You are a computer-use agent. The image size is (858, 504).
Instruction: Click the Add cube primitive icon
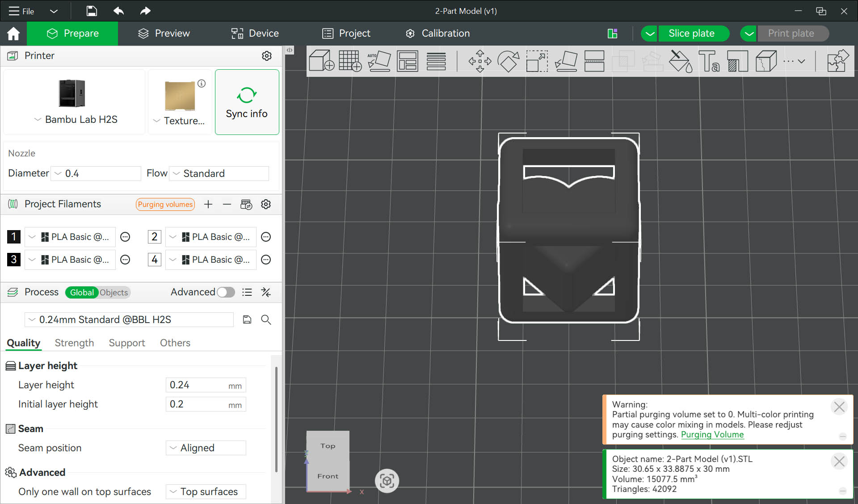coord(321,61)
